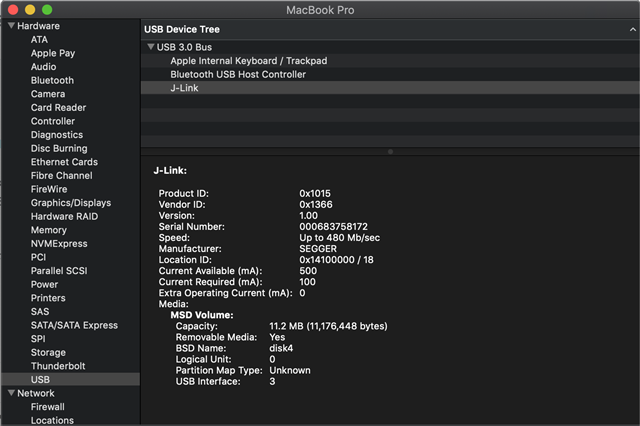Open the PCI section

pos(38,257)
